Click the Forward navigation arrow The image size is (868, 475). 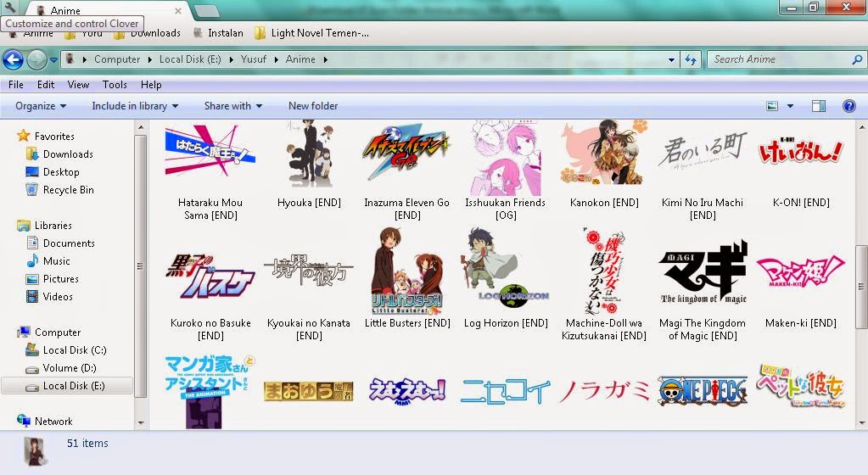36,59
